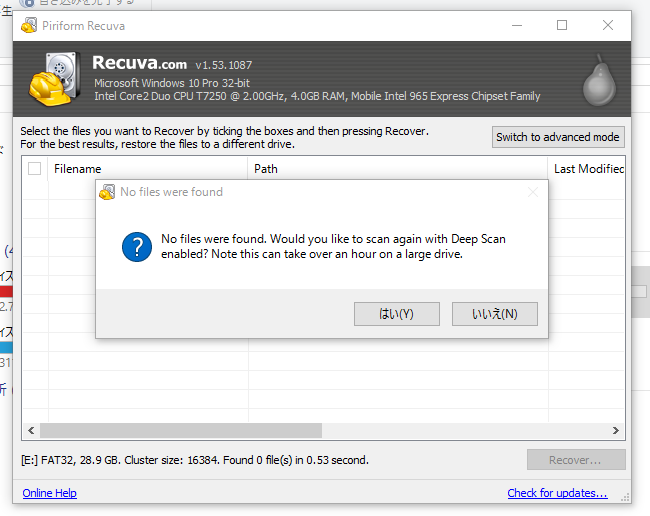This screenshot has width=650, height=516.
Task: Maximize the Piriform Recuva window
Action: tap(562, 26)
